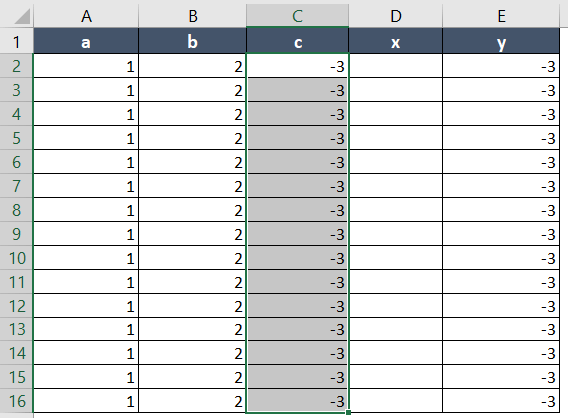Click header cell labeled 'b'
The height and width of the screenshot is (418, 568).
(192, 41)
